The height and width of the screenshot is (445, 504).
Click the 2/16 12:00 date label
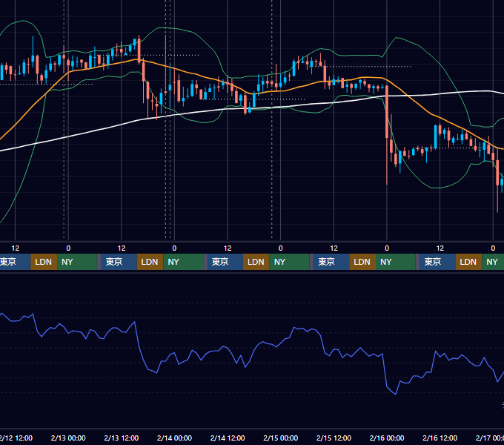point(440,438)
